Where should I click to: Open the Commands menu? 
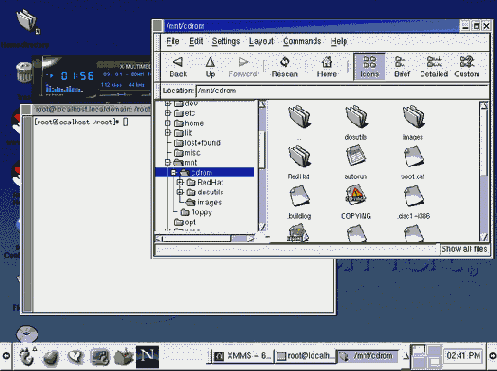302,41
